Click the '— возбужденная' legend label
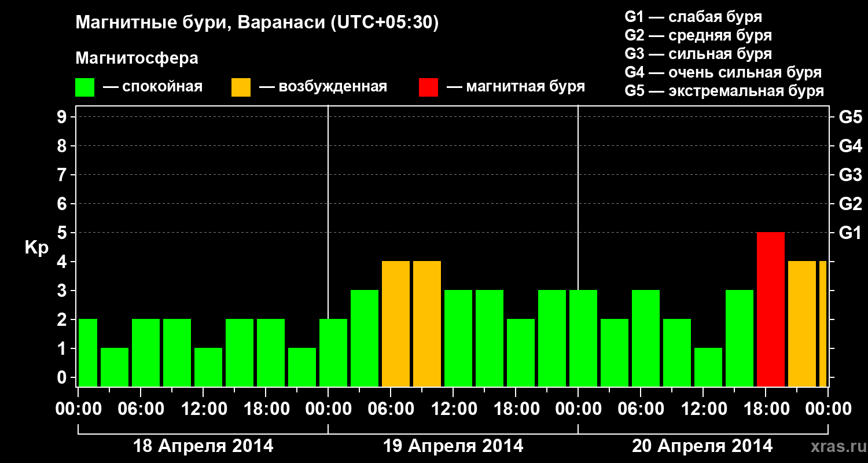Viewport: 868px width, 463px height. (323, 87)
